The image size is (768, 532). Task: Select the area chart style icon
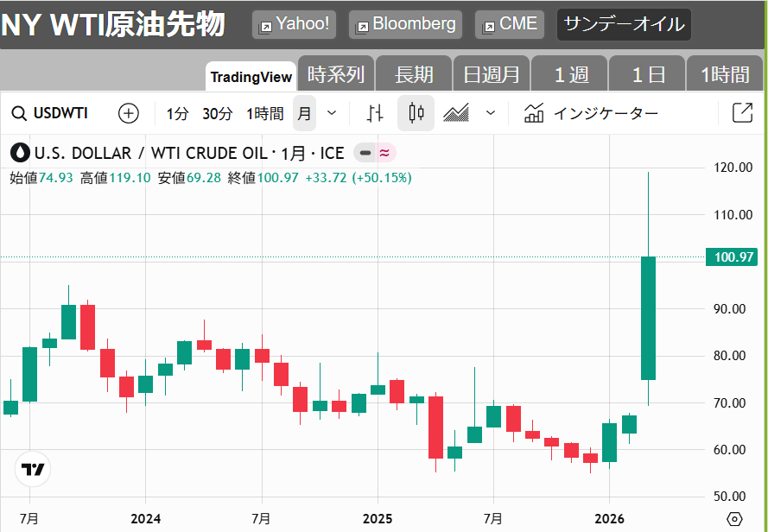(x=456, y=113)
